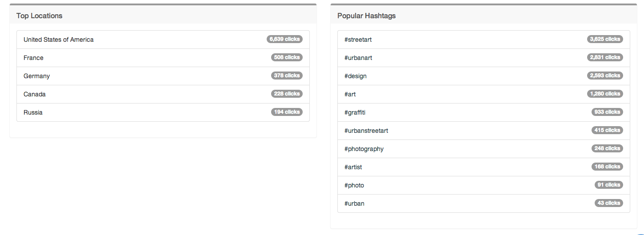The image size is (644, 235).
Task: Click the #urbanstreetart hashtag row
Action: (366, 131)
